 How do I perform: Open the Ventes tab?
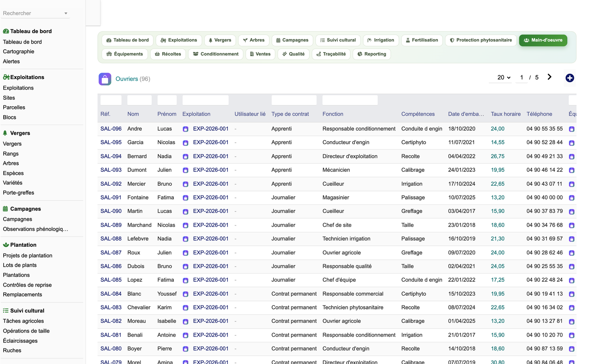click(x=260, y=54)
